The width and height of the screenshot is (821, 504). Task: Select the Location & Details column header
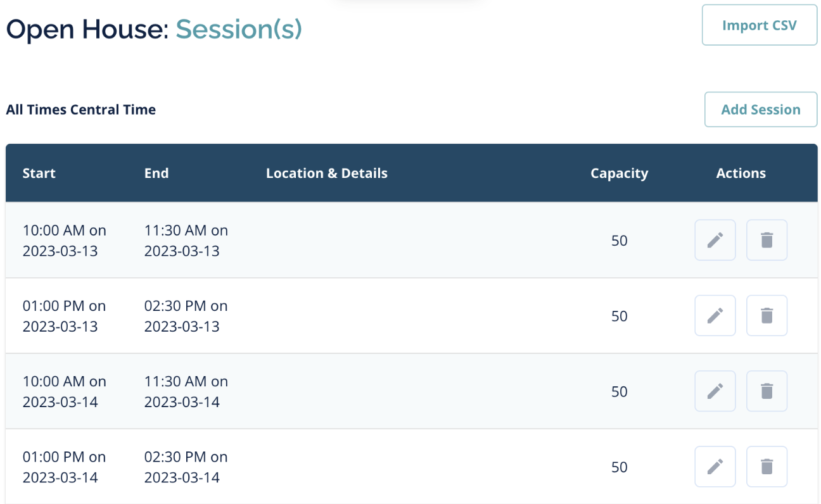[x=326, y=173]
